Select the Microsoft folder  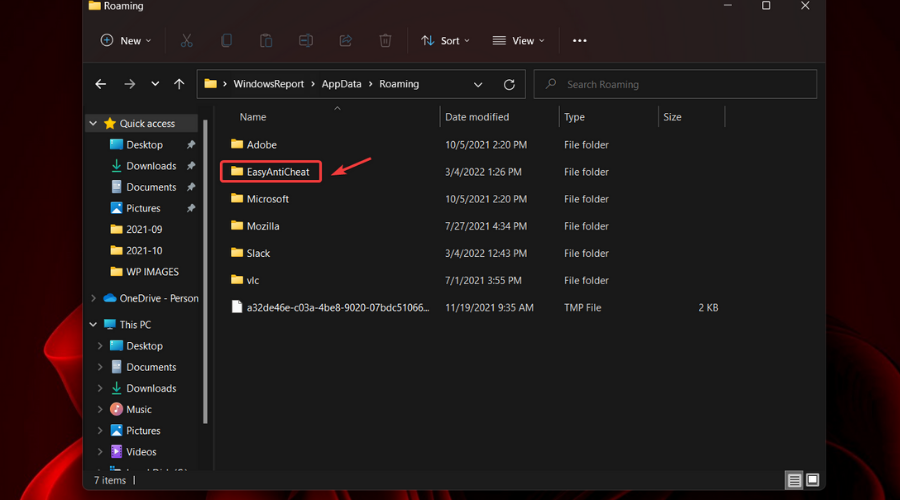click(260, 199)
